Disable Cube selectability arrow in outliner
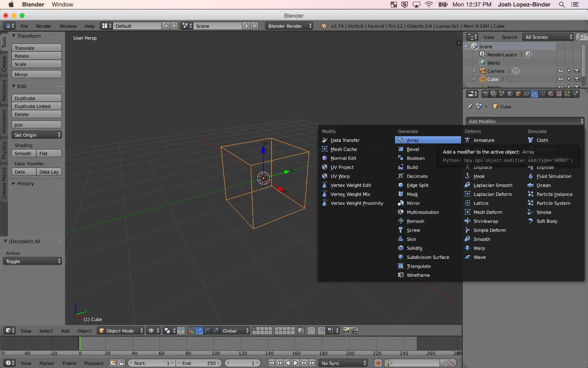This screenshot has width=588, height=368. 569,79
